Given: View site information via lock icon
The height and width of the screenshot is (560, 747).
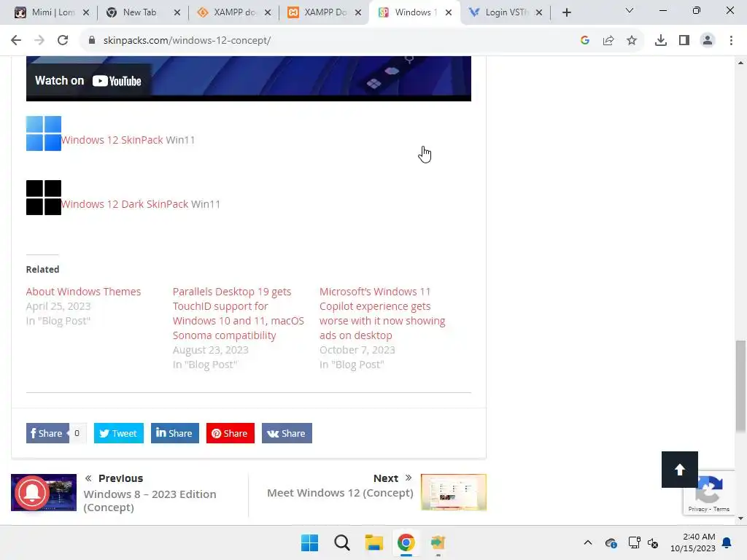Looking at the screenshot, I should point(92,41).
